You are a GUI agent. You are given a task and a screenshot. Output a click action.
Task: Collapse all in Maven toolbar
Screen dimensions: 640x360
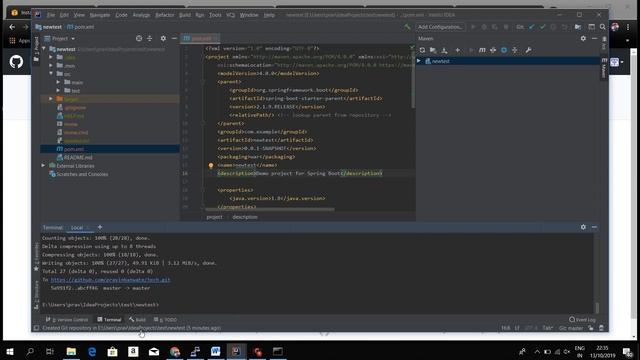click(x=515, y=50)
